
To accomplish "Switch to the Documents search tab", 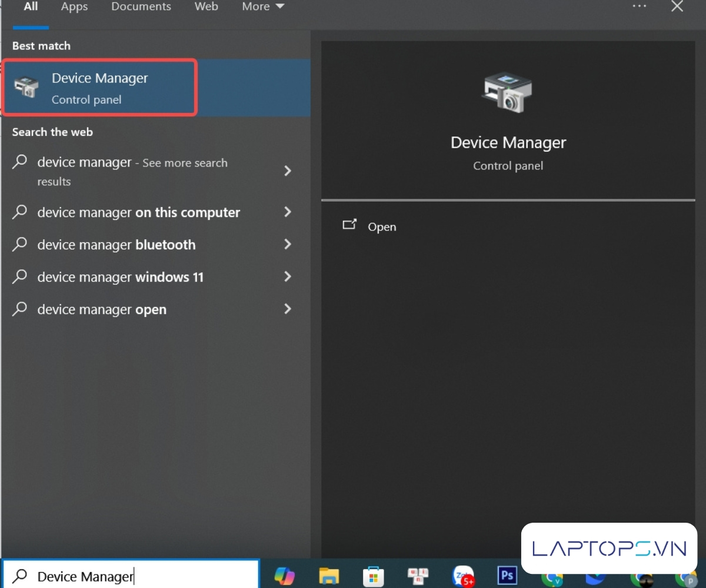I will coord(141,7).
